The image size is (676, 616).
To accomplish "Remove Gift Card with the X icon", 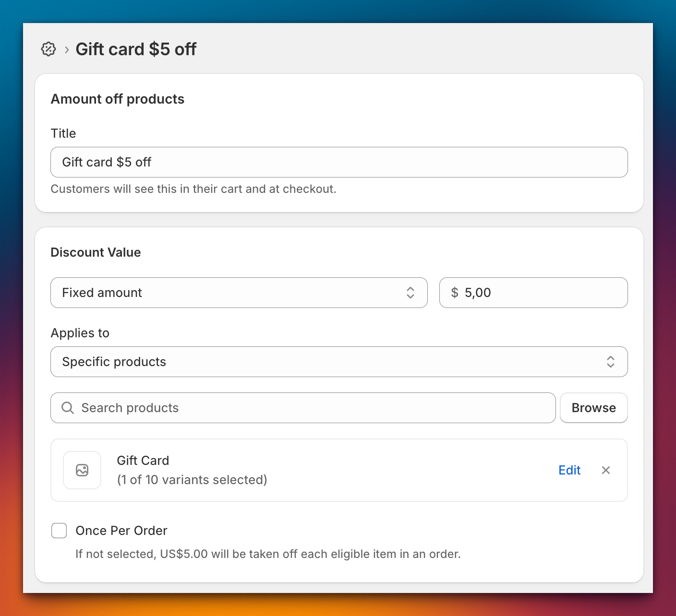I will [606, 470].
